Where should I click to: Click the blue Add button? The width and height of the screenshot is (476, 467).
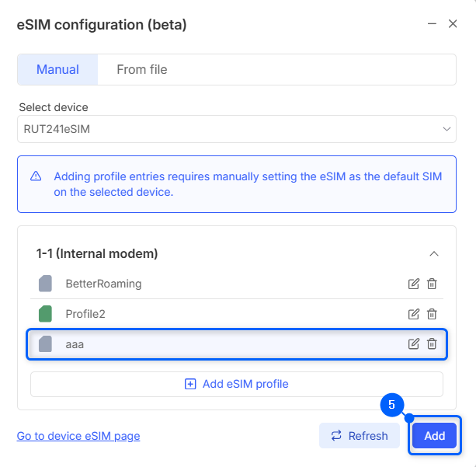click(x=434, y=436)
